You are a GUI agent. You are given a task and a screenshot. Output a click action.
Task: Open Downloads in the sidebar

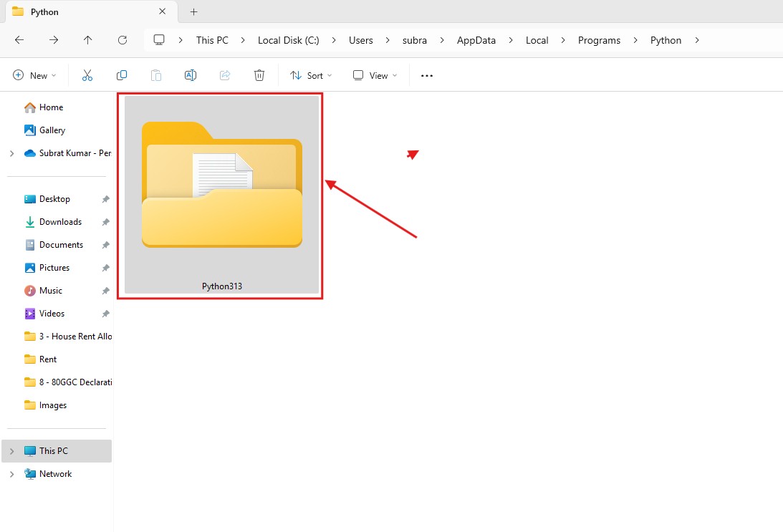tap(60, 222)
